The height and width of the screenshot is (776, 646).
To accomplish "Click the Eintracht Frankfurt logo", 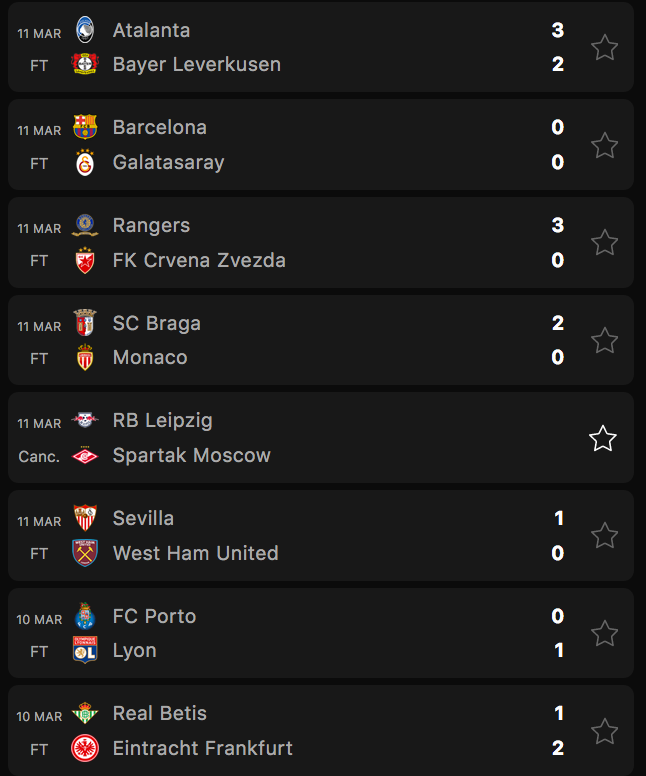I will coord(85,748).
